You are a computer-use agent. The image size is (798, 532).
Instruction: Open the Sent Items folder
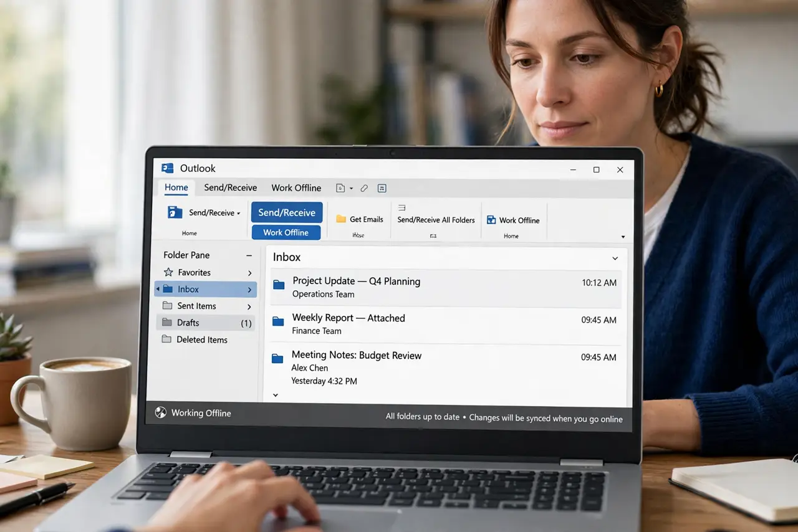(189, 306)
